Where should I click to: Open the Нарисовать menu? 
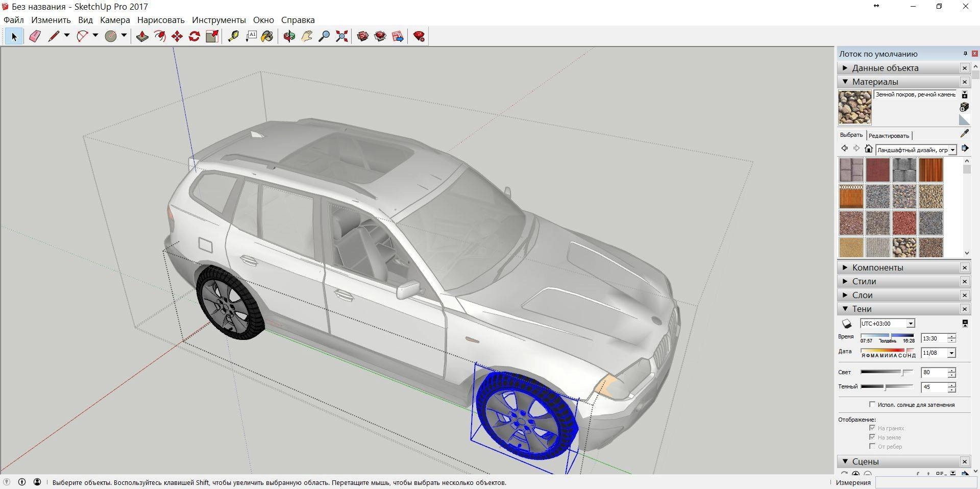(161, 20)
